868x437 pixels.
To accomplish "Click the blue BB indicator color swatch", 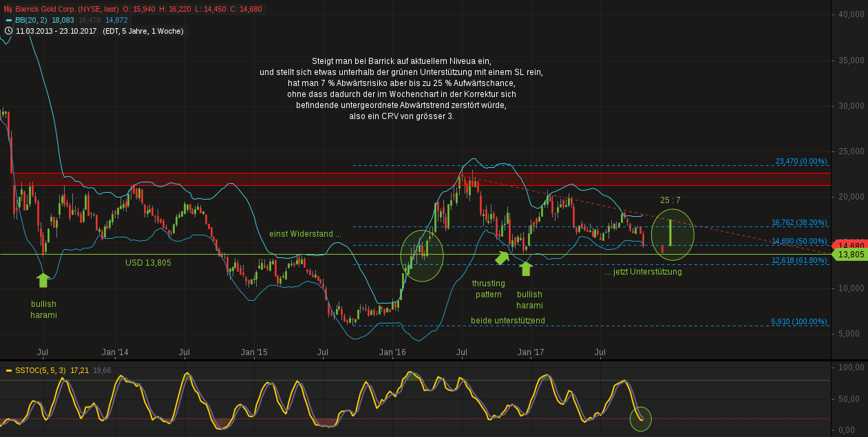I will 8,20.
